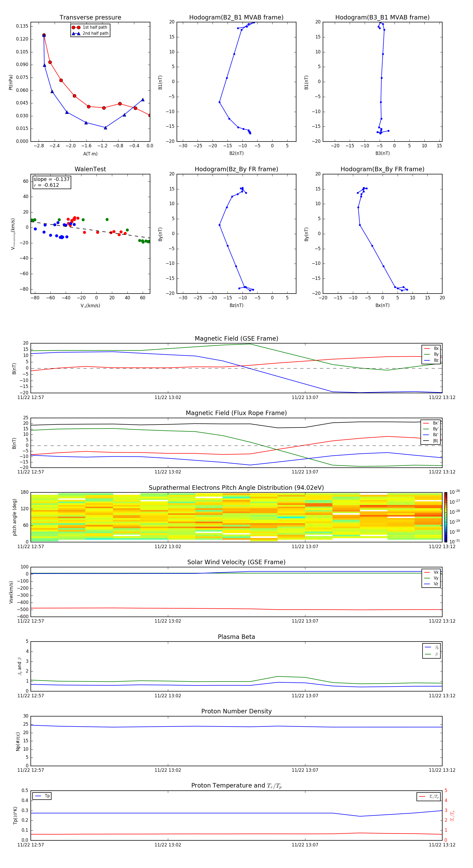The width and height of the screenshot is (473, 868).
Task: Click the Bx' legend entry in flux rope plot
Action: tap(431, 423)
